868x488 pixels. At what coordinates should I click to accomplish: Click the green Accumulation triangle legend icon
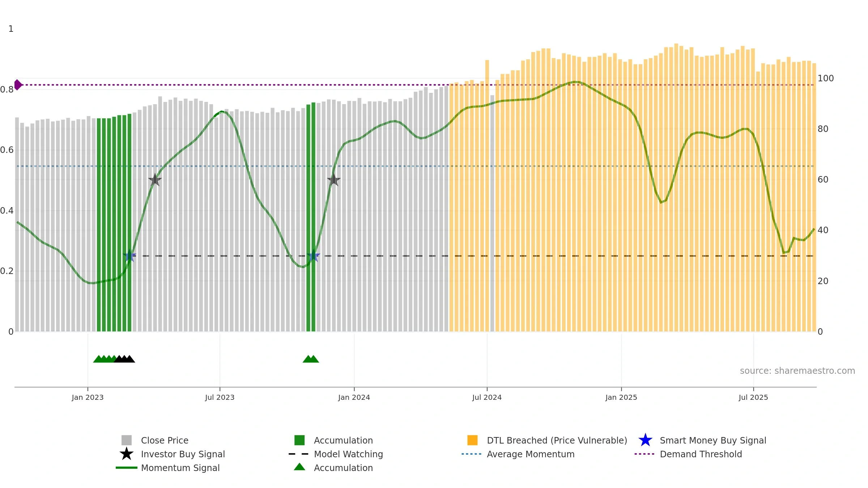299,467
